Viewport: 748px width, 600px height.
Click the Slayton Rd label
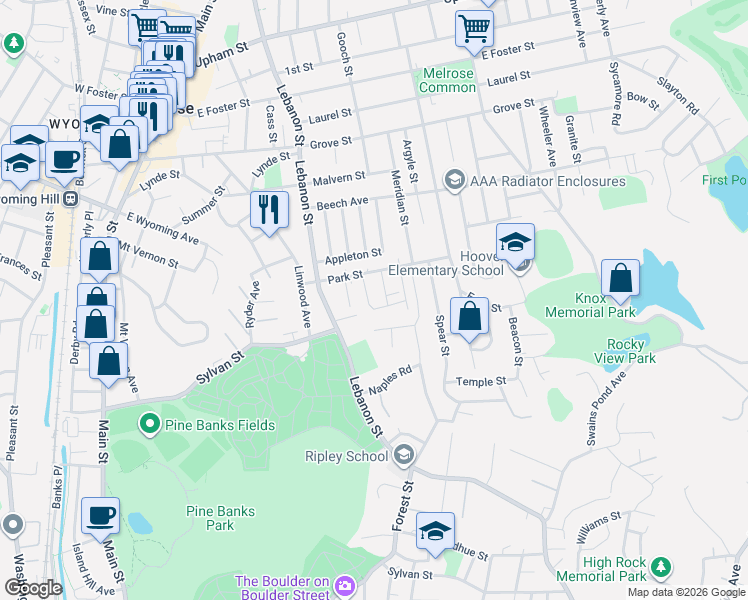678,95
